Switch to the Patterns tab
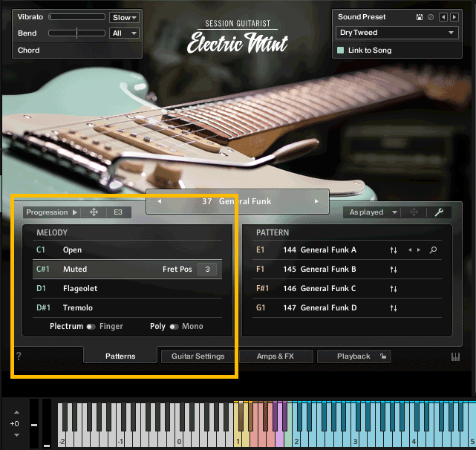 (120, 356)
